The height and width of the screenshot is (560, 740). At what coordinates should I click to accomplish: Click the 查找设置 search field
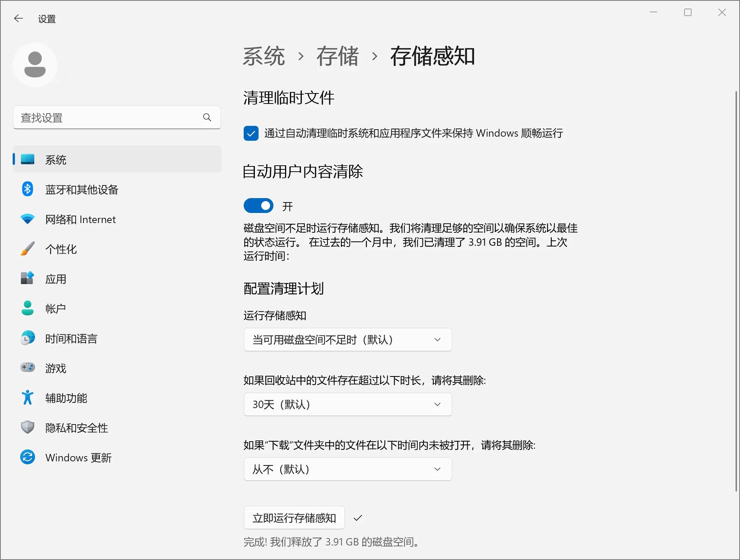pos(117,118)
